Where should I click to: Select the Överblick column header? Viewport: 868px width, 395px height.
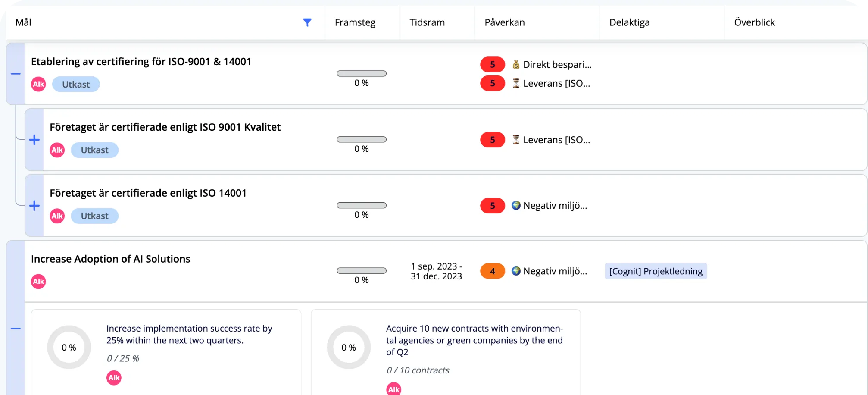tap(755, 22)
